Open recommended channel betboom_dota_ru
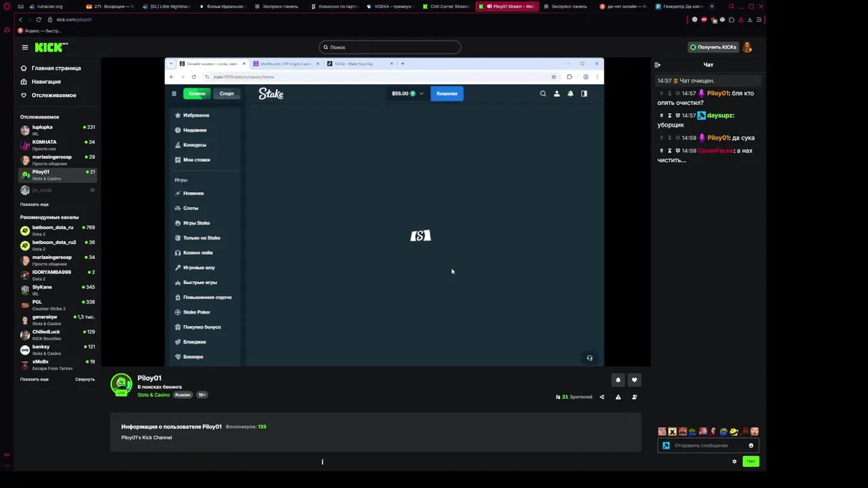868x488 pixels. tap(58, 230)
